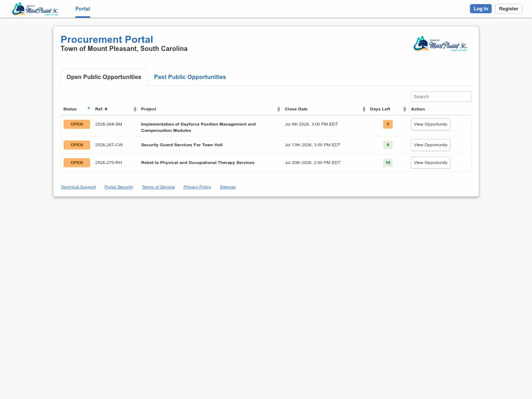View Opportunity for Security Guard Services

pyautogui.click(x=430, y=145)
